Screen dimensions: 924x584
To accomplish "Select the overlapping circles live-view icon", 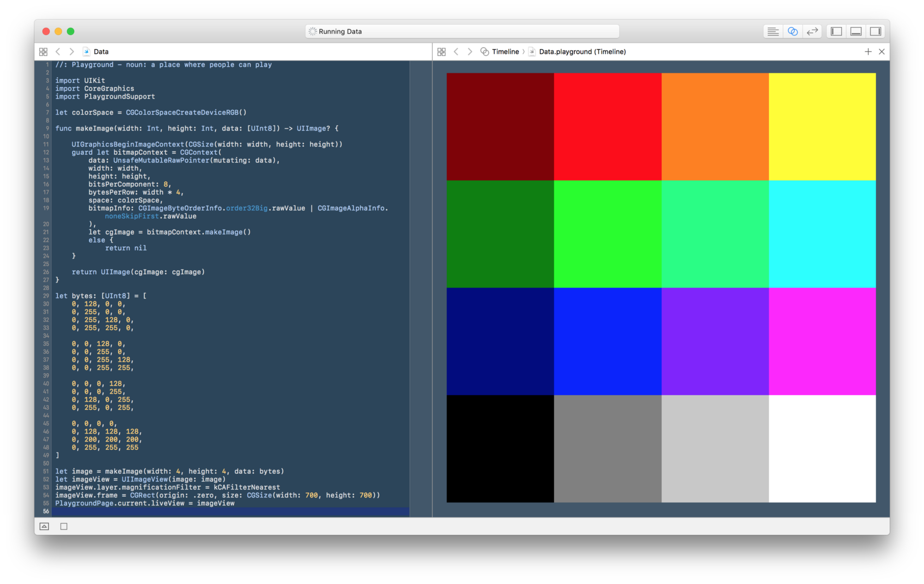I will [793, 31].
